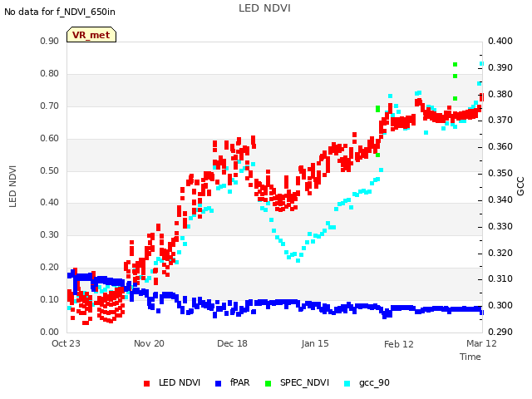Image resolution: width=532 pixels, height=399 pixels.
Task: Click the 0.320 right axis value
Action: 500,253
